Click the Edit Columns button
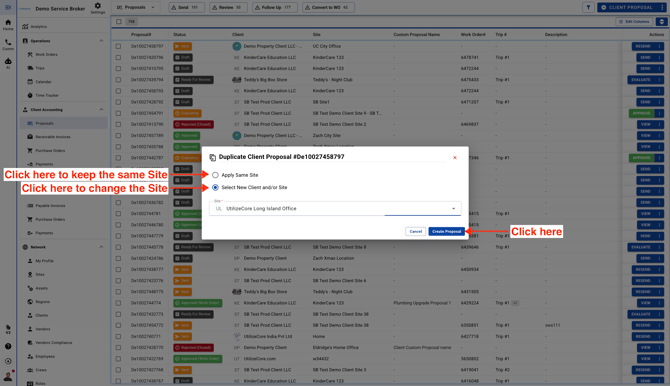Image resolution: width=670 pixels, height=386 pixels. click(x=634, y=21)
